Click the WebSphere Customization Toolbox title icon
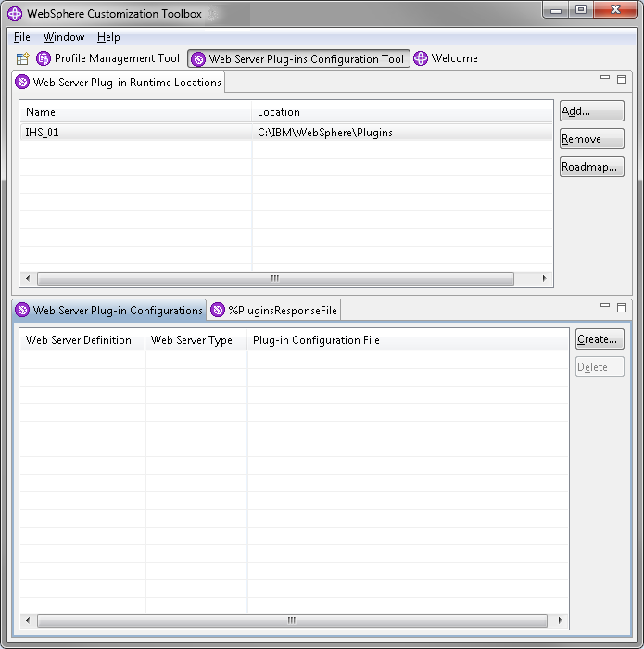644x649 pixels. click(15, 14)
